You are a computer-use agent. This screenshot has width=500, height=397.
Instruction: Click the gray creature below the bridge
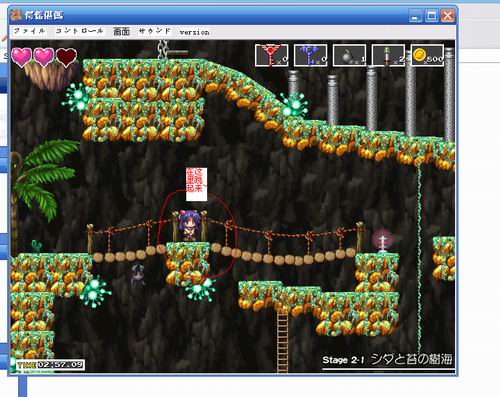pos(138,274)
